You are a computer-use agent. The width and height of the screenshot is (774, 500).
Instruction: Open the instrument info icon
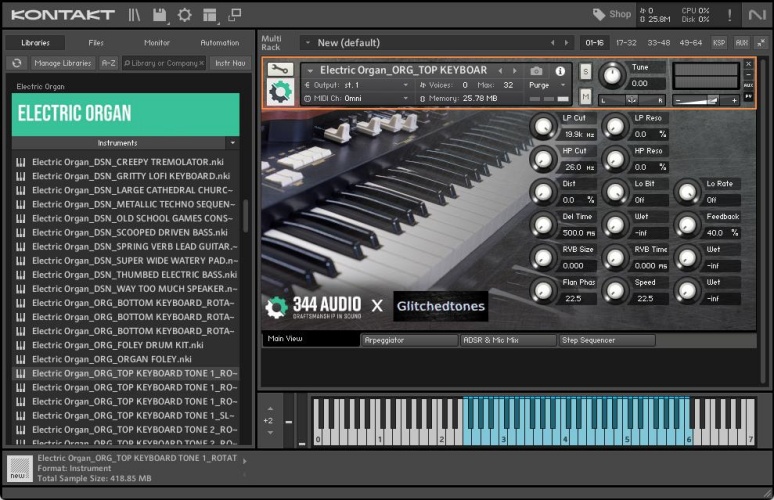click(560, 71)
